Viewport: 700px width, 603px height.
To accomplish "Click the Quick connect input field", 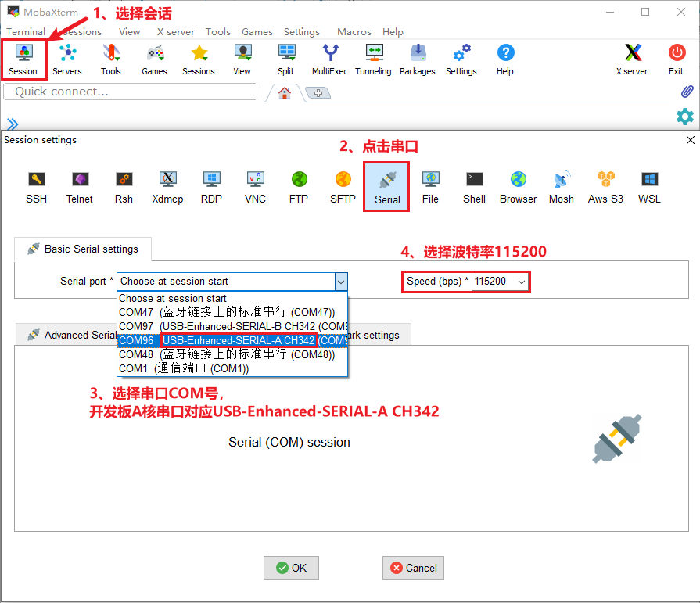I will point(130,92).
